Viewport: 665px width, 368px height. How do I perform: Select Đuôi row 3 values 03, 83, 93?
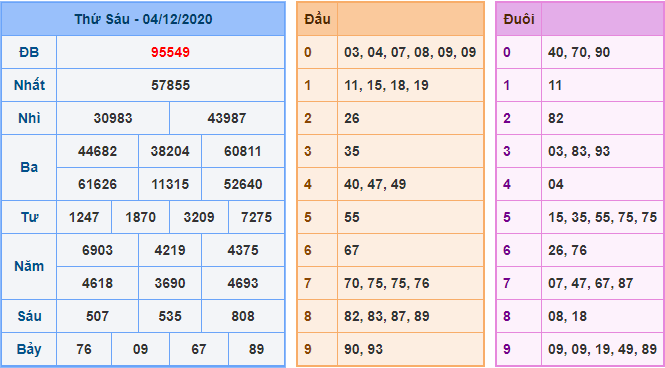click(x=579, y=151)
